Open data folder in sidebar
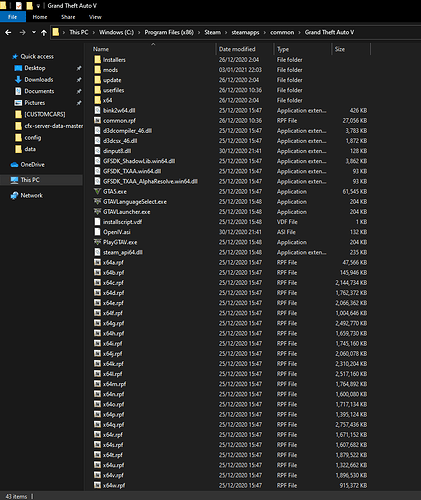This screenshot has width=421, height=500. click(30, 149)
